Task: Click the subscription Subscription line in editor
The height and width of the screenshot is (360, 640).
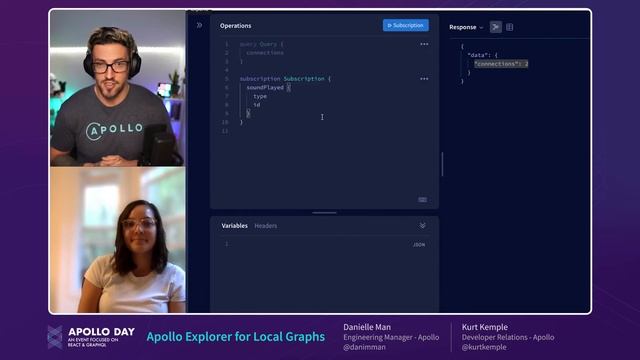Action: [x=285, y=79]
